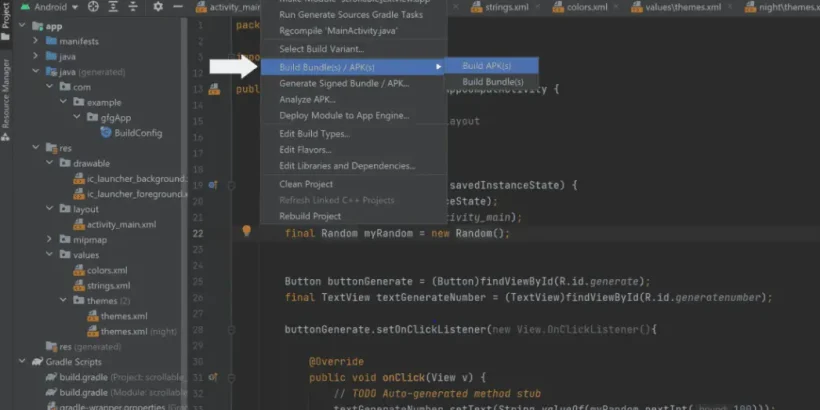The height and width of the screenshot is (410, 820).
Task: Click Clean Project menu entry
Action: [306, 184]
